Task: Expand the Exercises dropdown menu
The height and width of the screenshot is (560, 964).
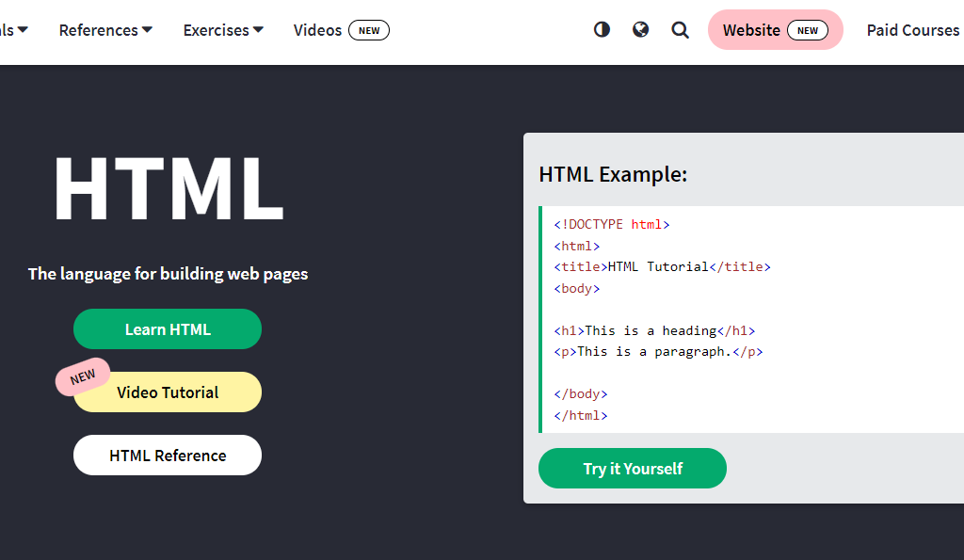Action: coord(223,30)
